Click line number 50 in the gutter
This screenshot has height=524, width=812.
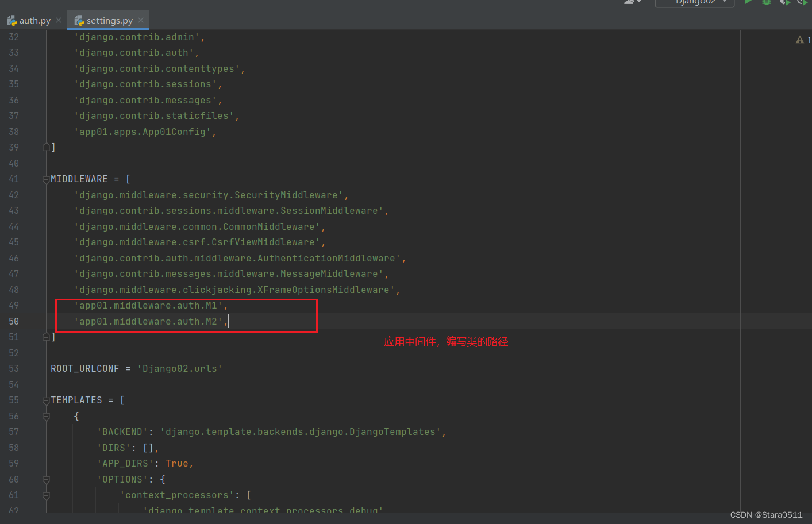pyautogui.click(x=14, y=322)
